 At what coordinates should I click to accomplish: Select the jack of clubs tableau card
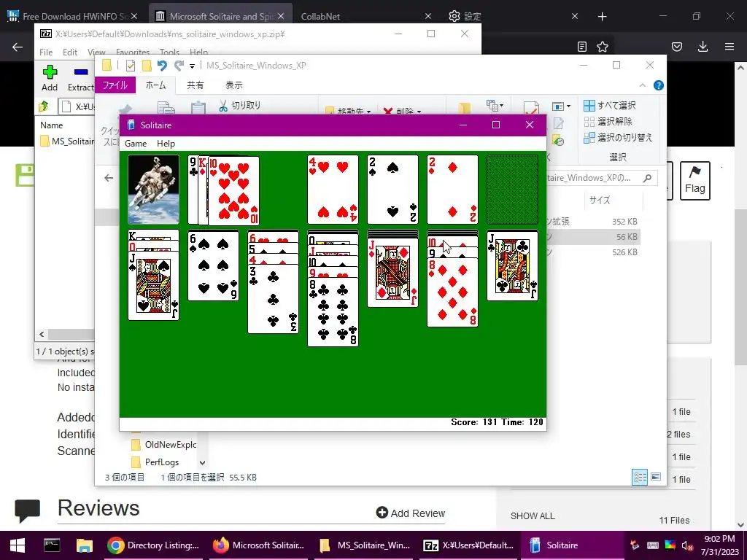[512, 265]
